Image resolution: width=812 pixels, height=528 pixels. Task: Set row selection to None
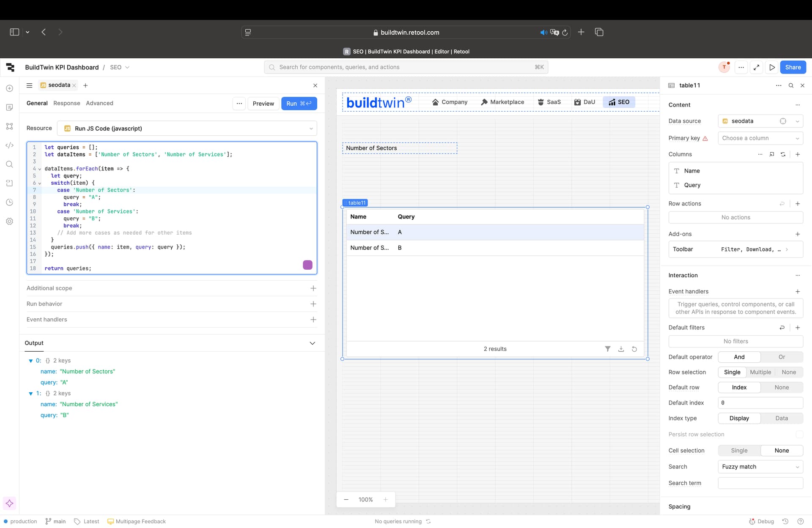pos(789,372)
